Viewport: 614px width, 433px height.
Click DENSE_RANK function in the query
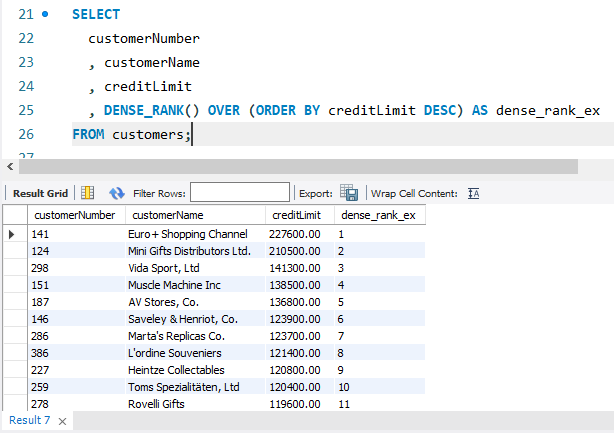tap(152, 110)
